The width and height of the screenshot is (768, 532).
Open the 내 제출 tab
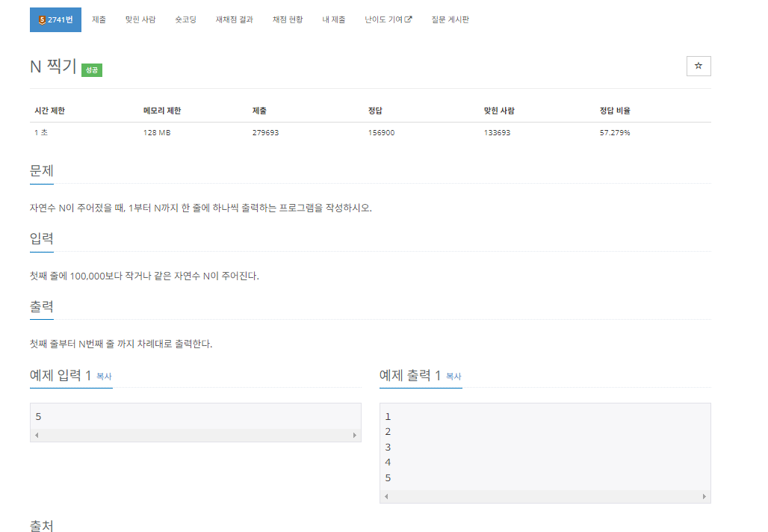[x=333, y=19]
